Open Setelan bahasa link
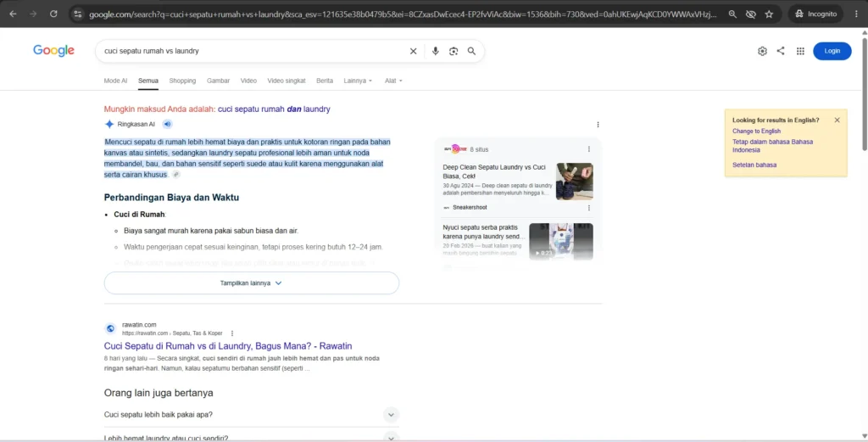The height and width of the screenshot is (442, 868). pyautogui.click(x=754, y=165)
